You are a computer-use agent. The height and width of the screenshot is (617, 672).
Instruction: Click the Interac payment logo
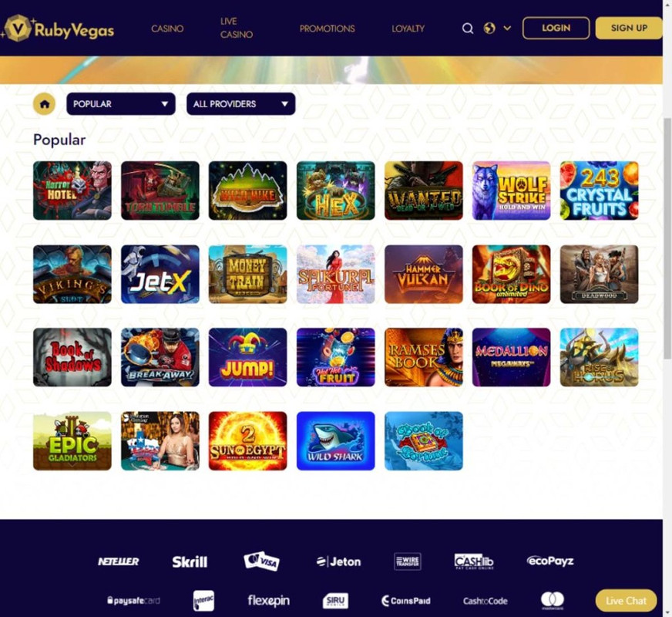click(203, 601)
